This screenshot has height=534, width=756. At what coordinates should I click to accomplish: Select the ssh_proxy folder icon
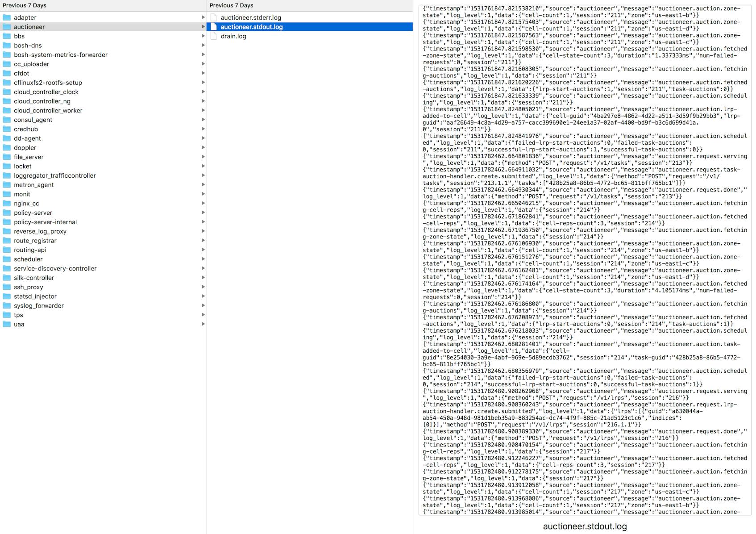6,287
